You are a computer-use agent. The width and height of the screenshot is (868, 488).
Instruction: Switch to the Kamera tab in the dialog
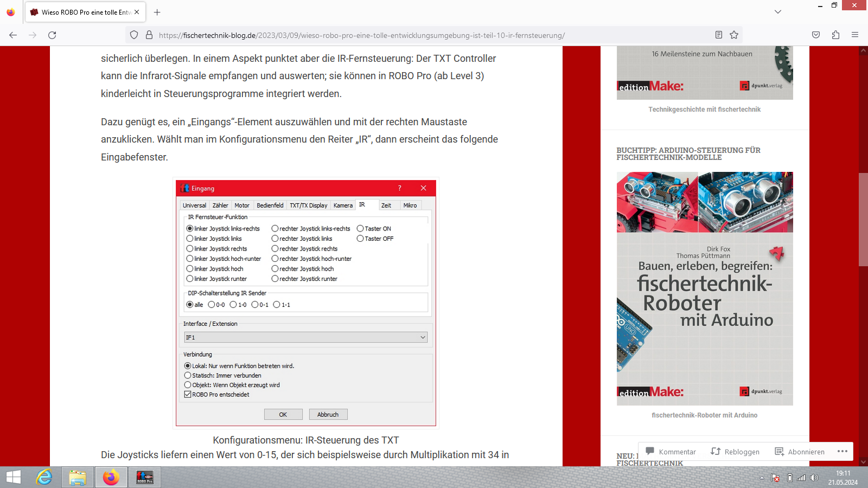pos(343,206)
